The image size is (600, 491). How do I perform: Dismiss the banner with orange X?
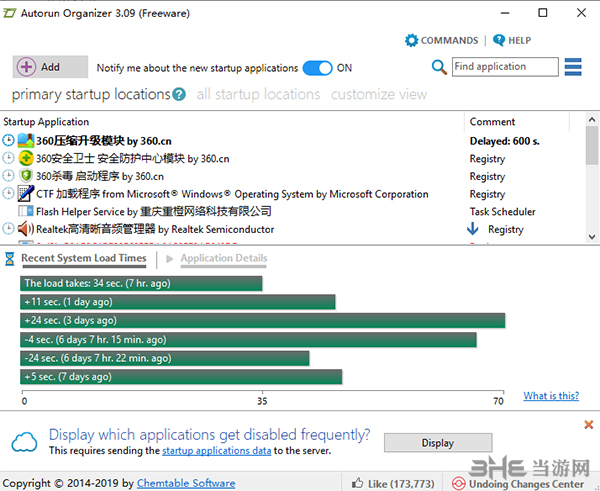589,424
